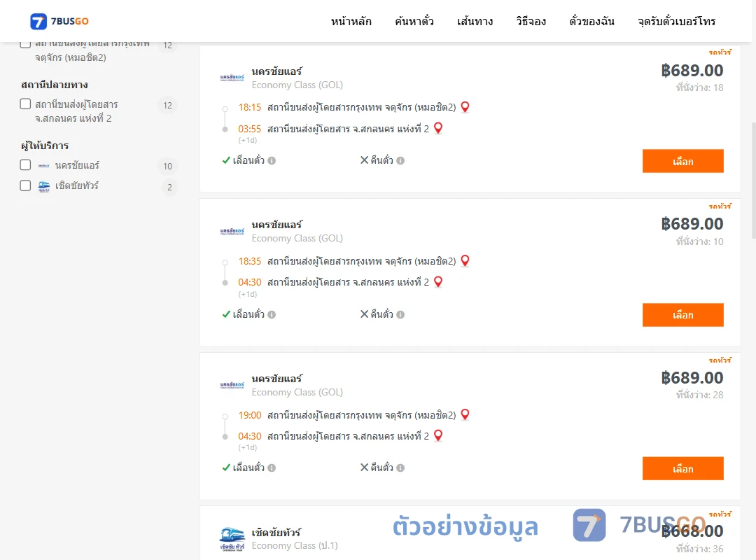Open ตั๋วของฉัน in top navigation
Screen dimensions: 756x560
(x=591, y=21)
